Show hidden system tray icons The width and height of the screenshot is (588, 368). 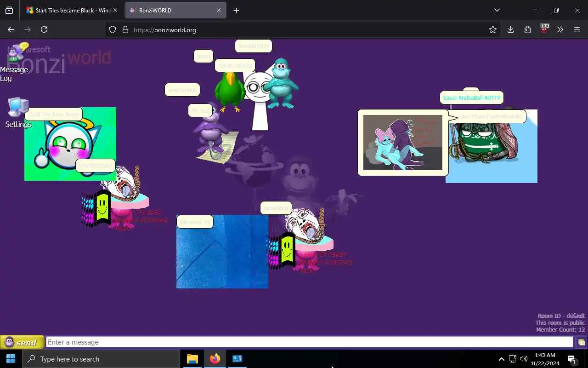(502, 359)
